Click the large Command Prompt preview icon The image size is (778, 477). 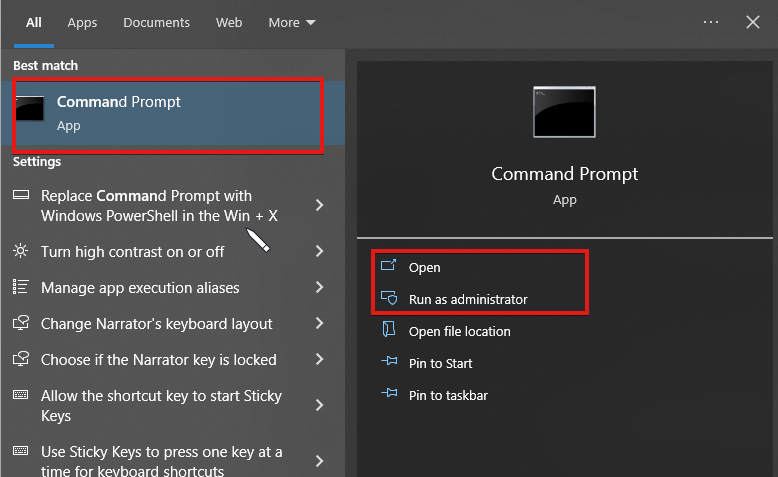pos(564,112)
